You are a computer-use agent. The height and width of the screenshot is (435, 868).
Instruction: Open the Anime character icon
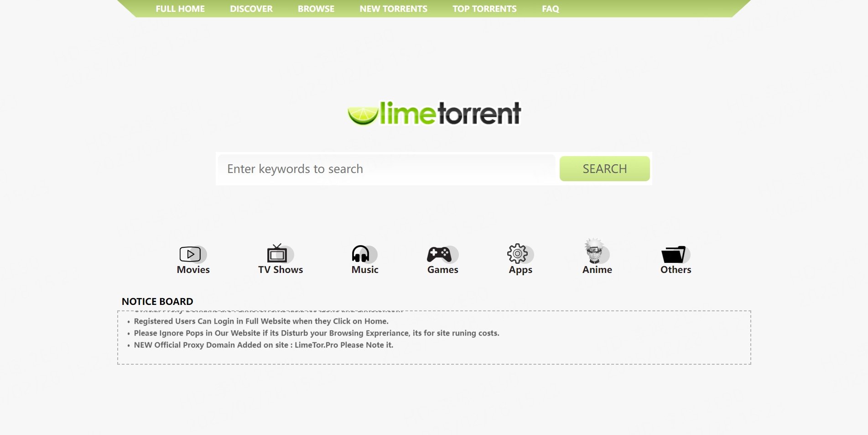597,251
